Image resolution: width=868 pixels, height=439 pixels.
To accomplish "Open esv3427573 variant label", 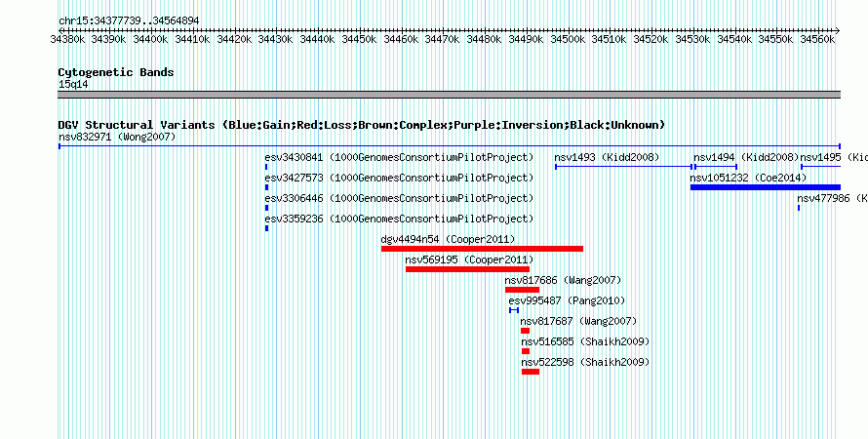I will point(399,178).
